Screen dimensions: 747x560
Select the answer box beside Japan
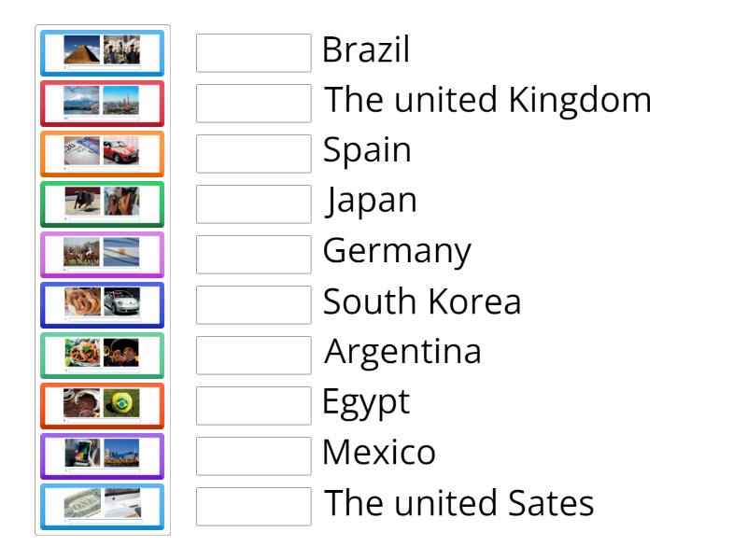[x=253, y=204]
